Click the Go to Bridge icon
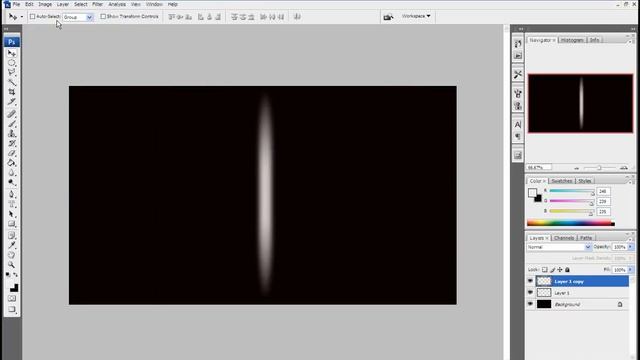 coord(388,17)
